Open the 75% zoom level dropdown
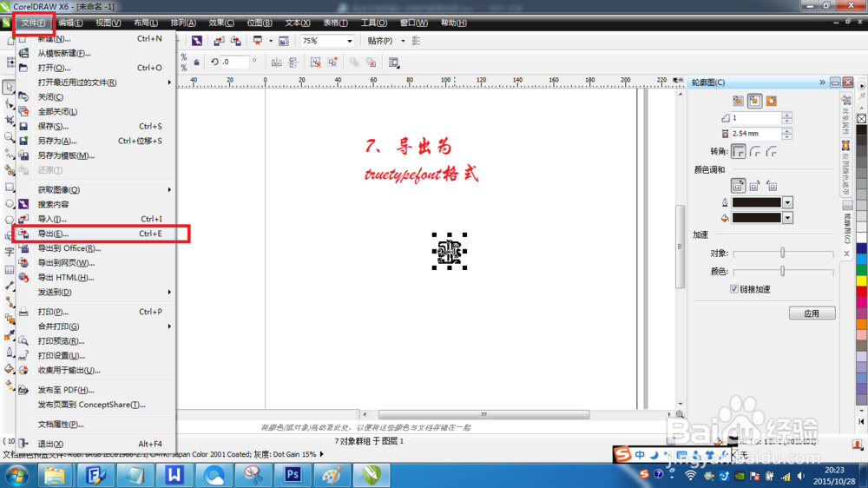868x488 pixels. click(x=349, y=41)
